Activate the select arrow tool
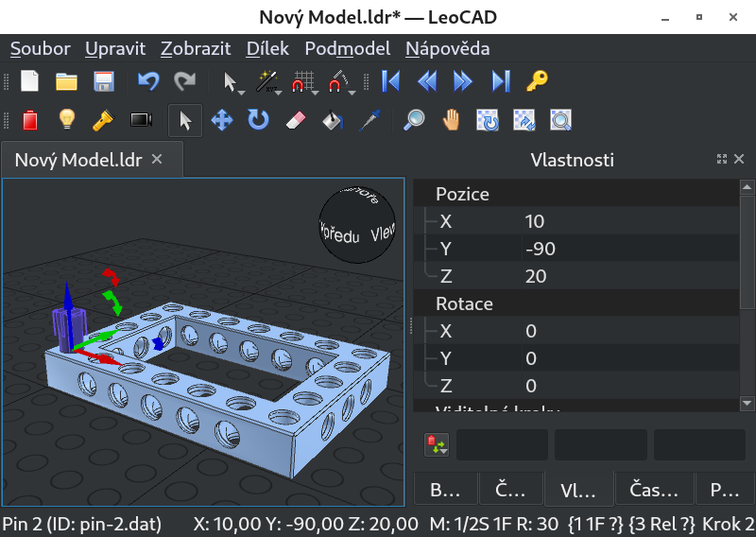This screenshot has width=756, height=537. coord(185,120)
